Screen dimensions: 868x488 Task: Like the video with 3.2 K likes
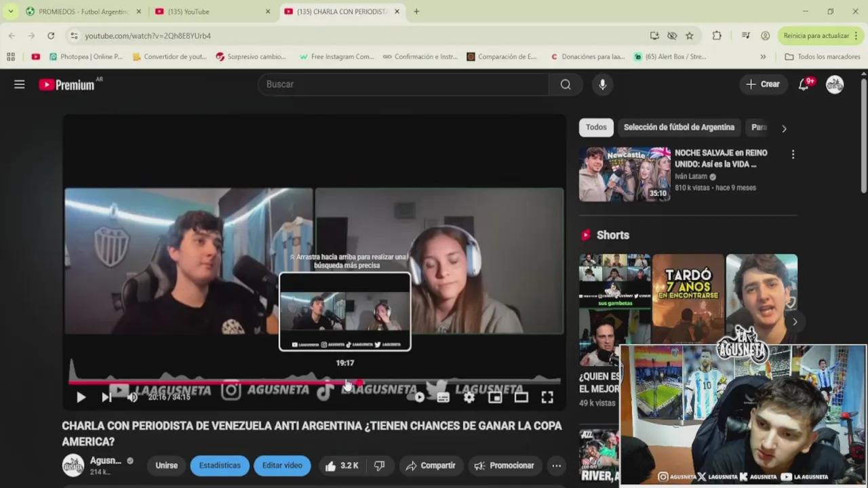point(341,466)
